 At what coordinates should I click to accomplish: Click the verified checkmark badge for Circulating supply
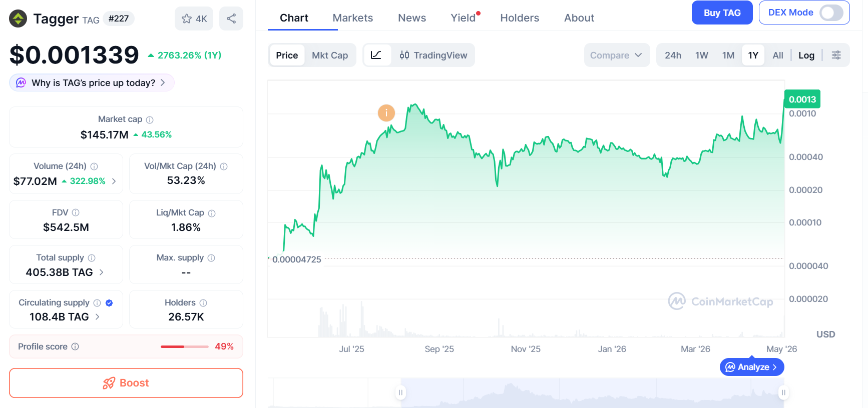(x=109, y=303)
